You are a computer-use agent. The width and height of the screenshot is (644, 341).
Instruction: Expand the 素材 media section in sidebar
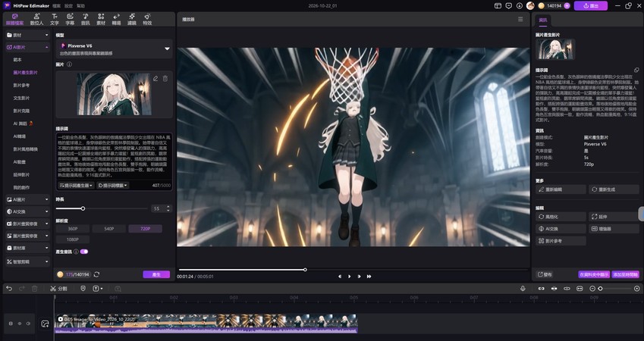[27, 35]
